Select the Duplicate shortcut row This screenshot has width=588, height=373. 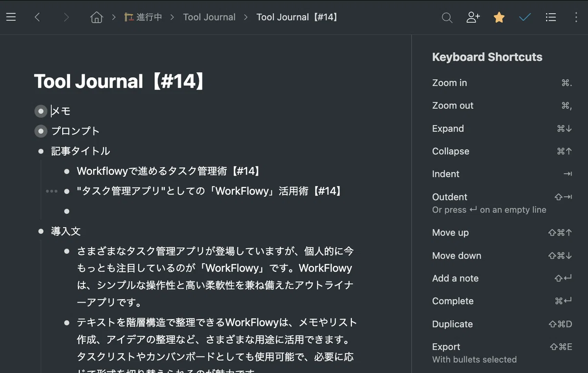click(x=502, y=324)
